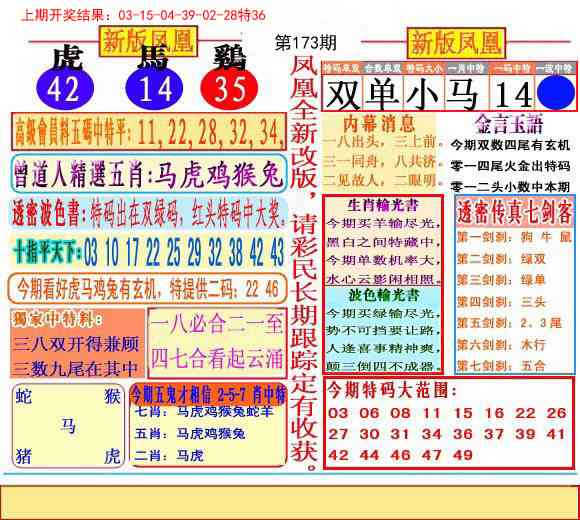The image size is (580, 520).
Task: Click the 透密波色书 line
Action: click(x=149, y=214)
